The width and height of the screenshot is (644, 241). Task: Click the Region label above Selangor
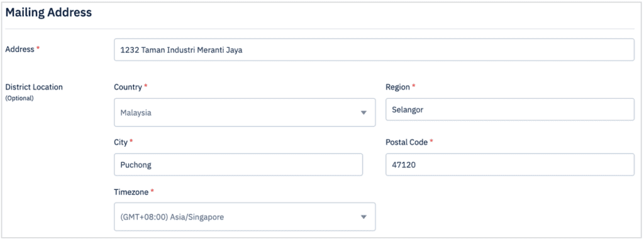click(x=397, y=87)
